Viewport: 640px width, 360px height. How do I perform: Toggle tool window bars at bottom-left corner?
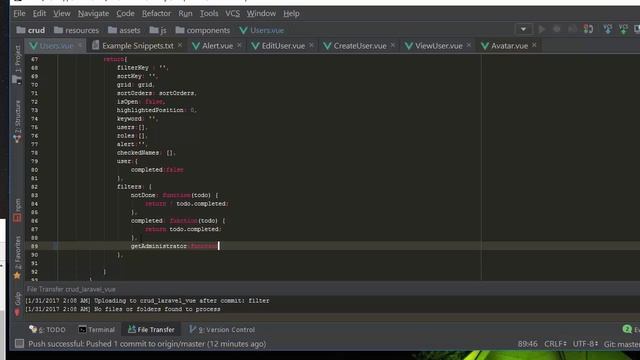click(19, 344)
